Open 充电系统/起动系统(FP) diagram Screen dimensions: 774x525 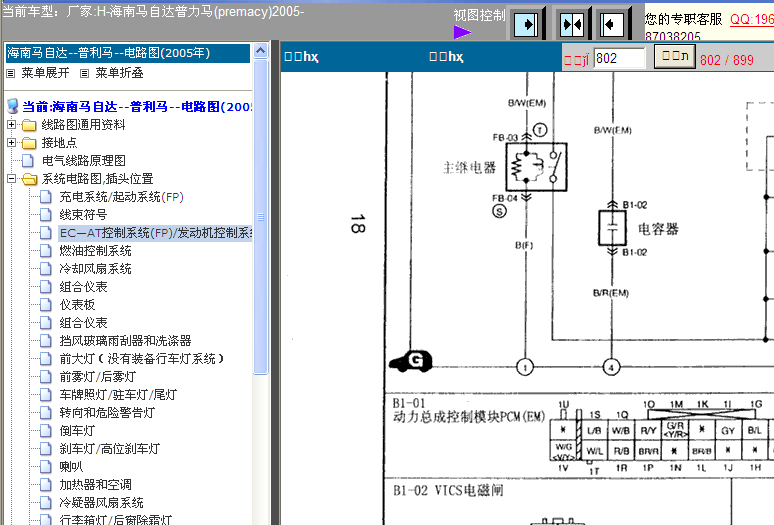point(121,197)
